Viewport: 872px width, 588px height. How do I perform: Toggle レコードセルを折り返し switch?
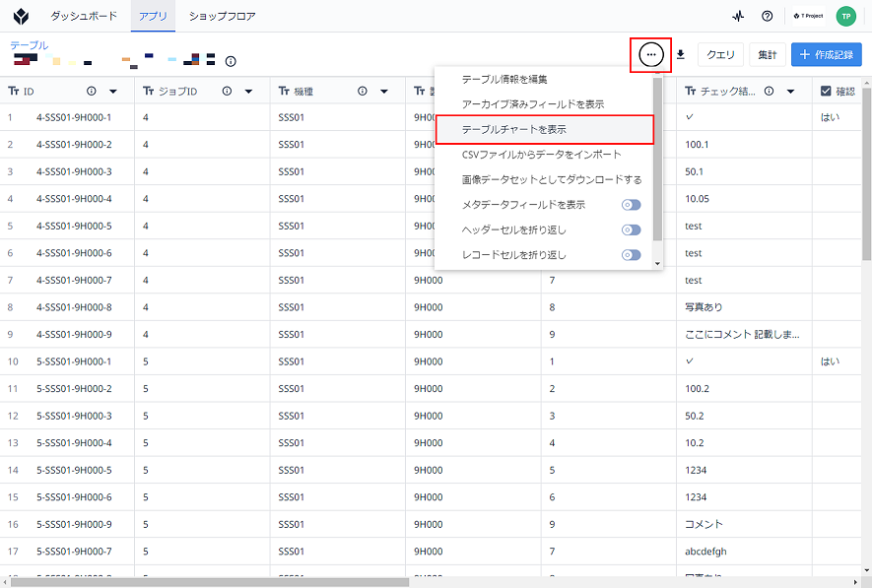(632, 254)
